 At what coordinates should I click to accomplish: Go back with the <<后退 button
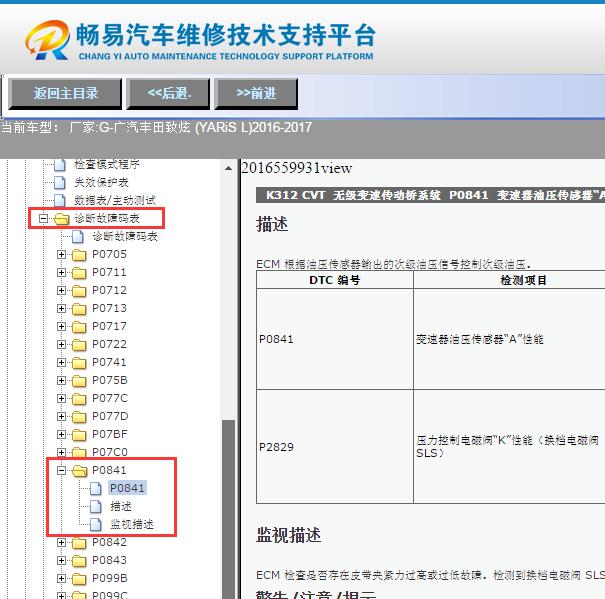(169, 93)
